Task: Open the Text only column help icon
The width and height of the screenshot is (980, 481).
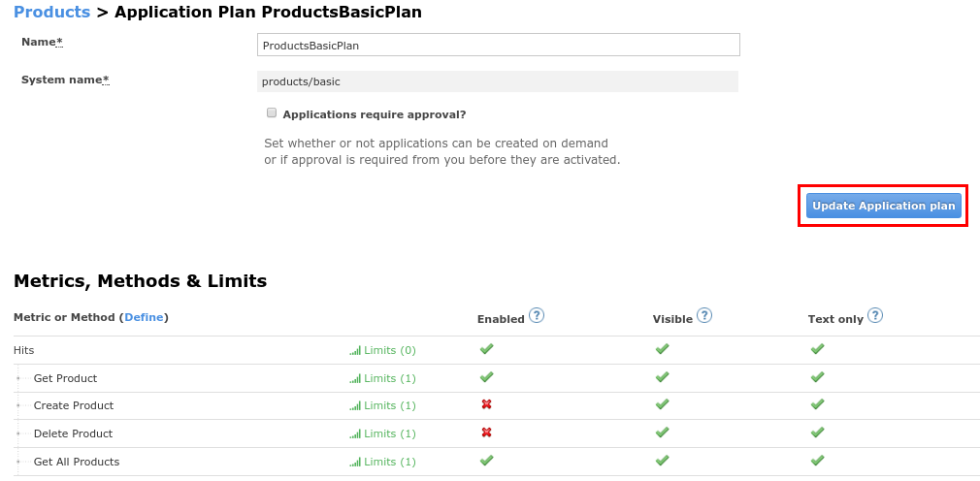Action: tap(874, 316)
